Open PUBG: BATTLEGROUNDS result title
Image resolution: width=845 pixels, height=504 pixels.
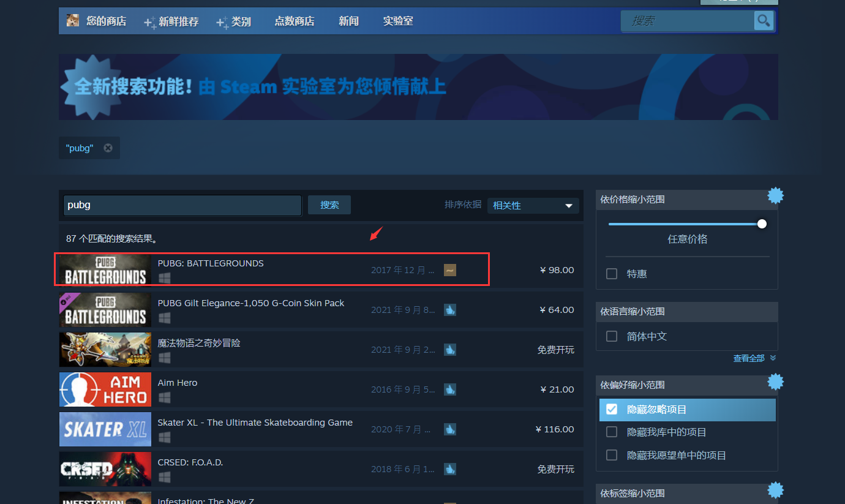[211, 263]
